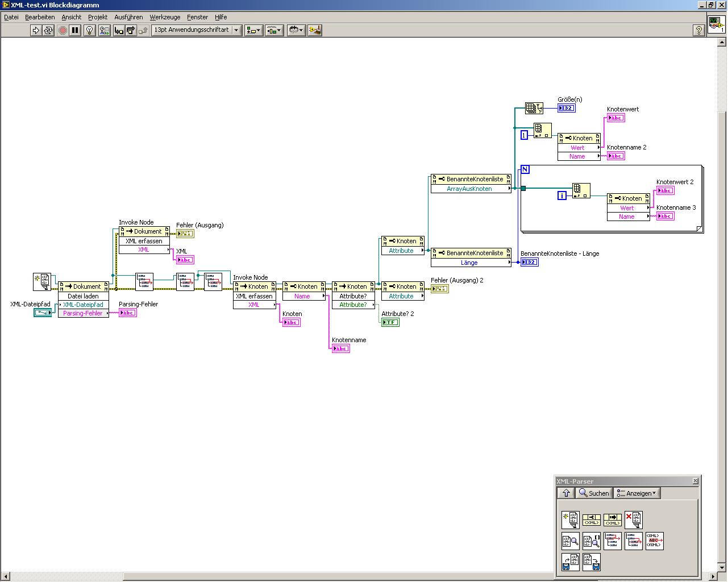
Task: Select the Name property row of the Knoten node
Action: tap(304, 296)
